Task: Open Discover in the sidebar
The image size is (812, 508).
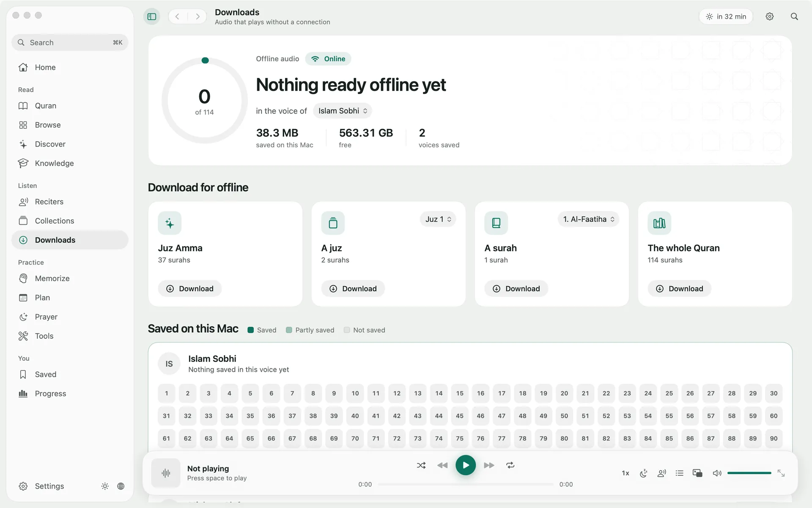Action: pyautogui.click(x=70, y=144)
